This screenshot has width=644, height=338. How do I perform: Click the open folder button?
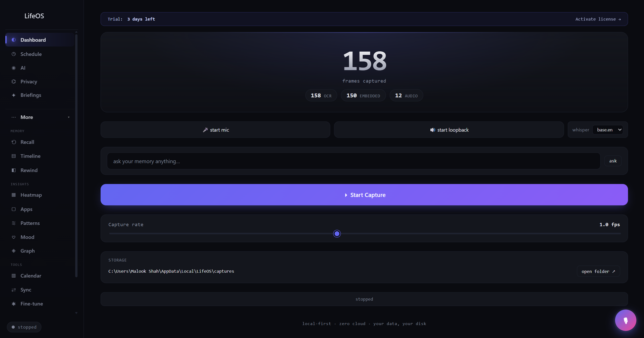[x=598, y=271]
